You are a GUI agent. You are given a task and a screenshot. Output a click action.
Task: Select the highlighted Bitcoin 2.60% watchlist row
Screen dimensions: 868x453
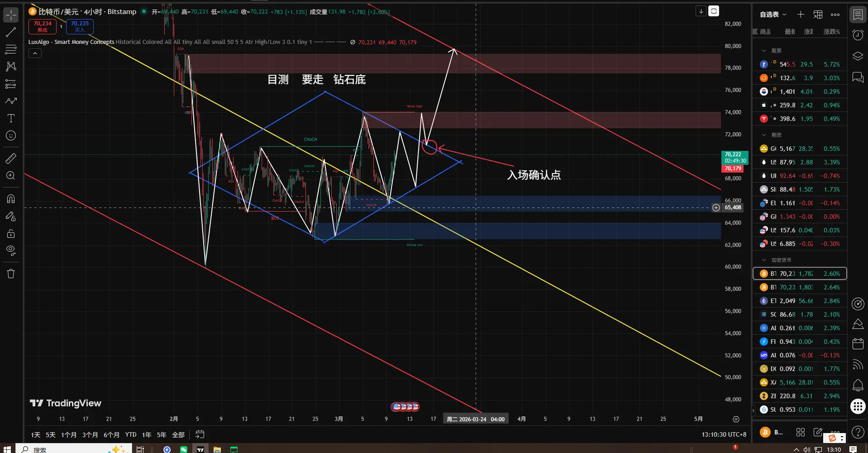pos(800,274)
